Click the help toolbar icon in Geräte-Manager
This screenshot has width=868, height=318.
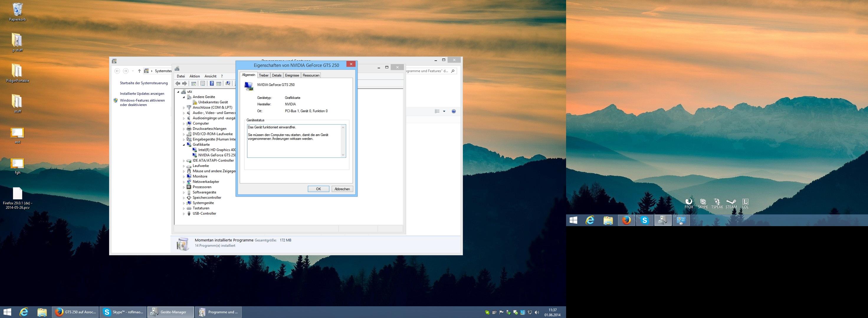click(x=211, y=83)
